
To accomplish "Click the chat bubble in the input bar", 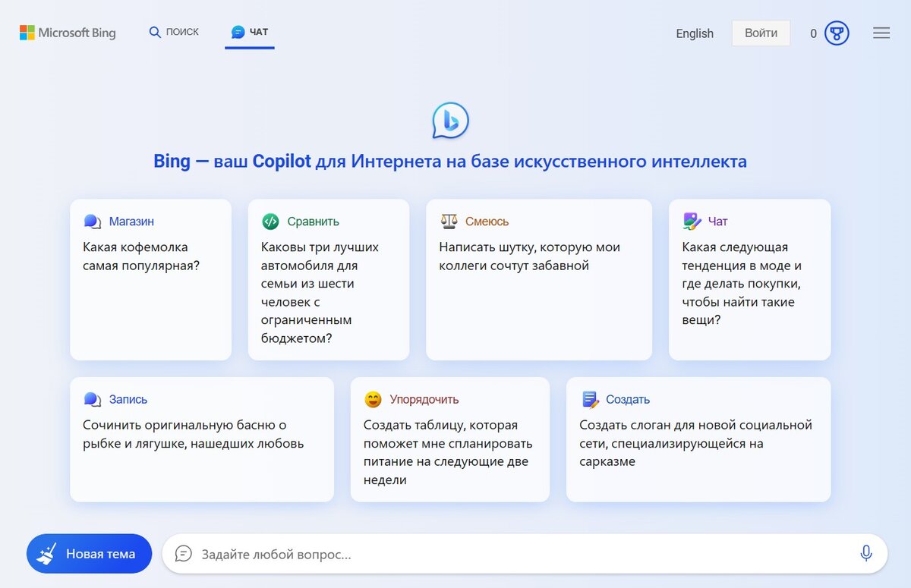I will pos(182,554).
